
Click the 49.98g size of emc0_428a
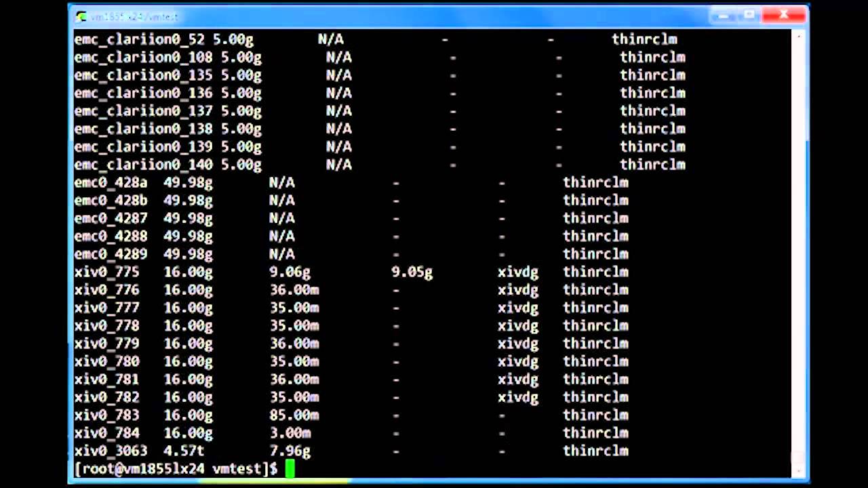(188, 182)
